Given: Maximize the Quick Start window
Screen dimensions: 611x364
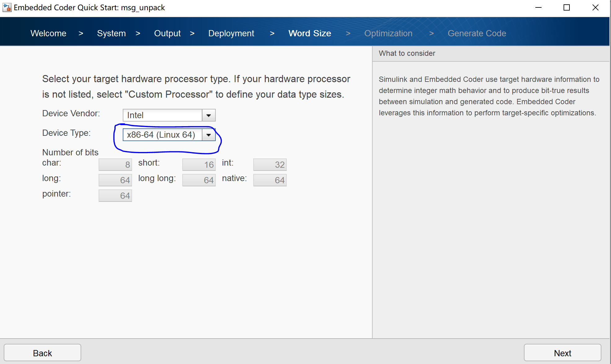Looking at the screenshot, I should [x=567, y=7].
